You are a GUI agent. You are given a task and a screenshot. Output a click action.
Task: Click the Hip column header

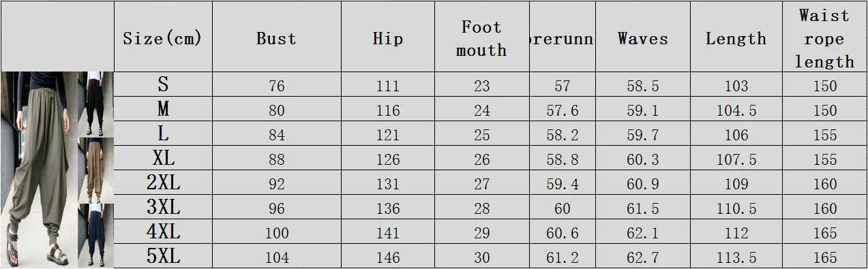(388, 37)
